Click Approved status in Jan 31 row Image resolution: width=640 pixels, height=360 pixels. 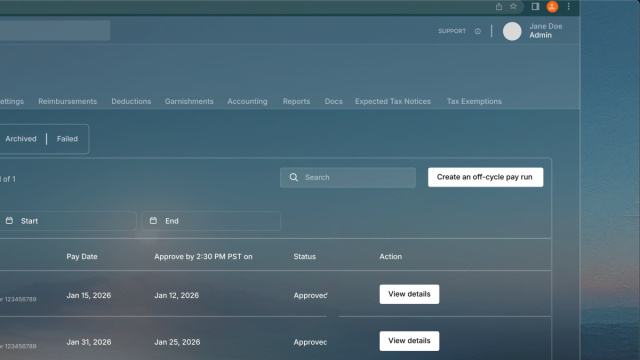310,342
